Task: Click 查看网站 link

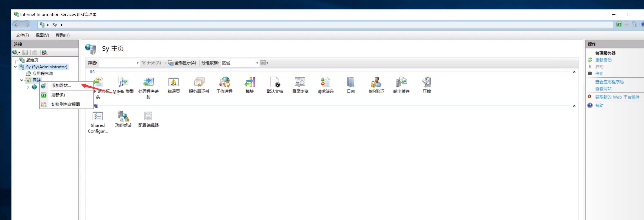Action: click(603, 89)
